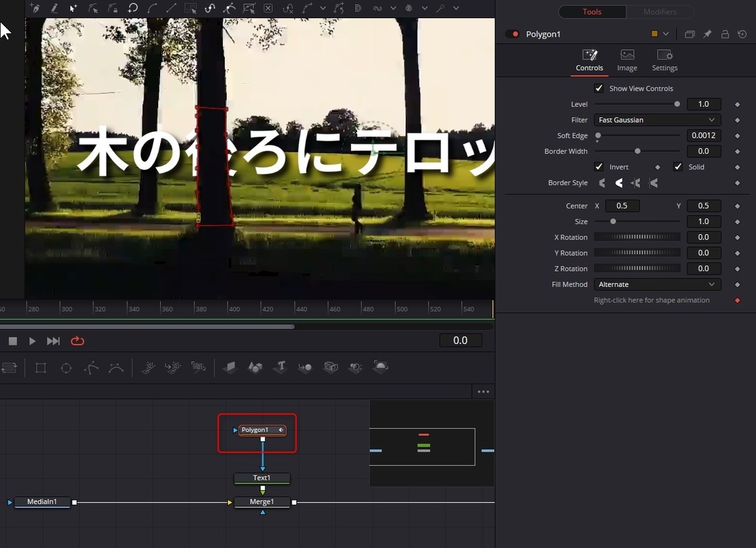
Task: Click the Level slider
Action: (x=638, y=105)
